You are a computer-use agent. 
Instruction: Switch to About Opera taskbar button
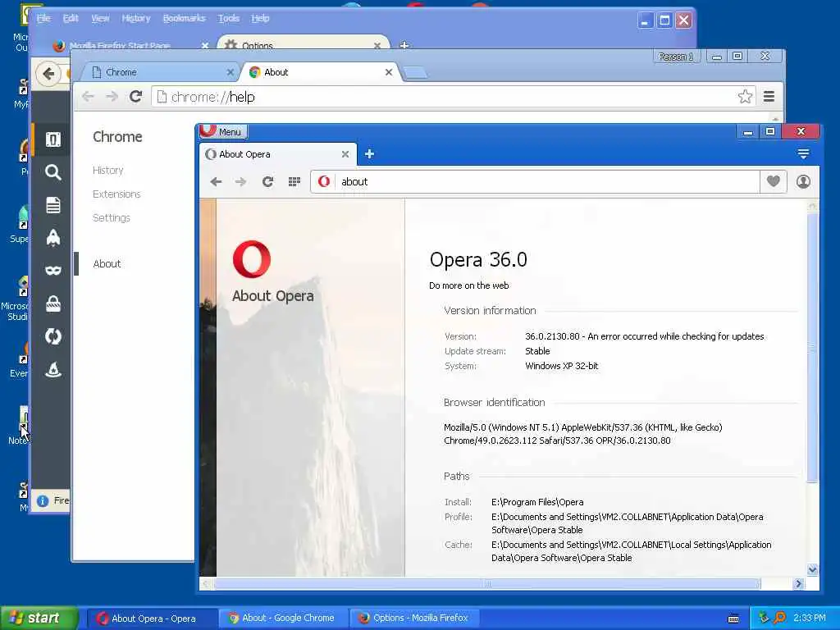pyautogui.click(x=153, y=619)
